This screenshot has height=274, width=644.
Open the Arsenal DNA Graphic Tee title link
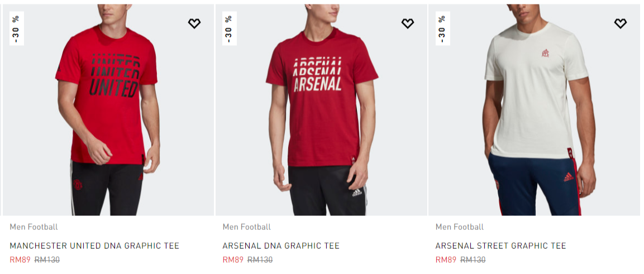281,246
